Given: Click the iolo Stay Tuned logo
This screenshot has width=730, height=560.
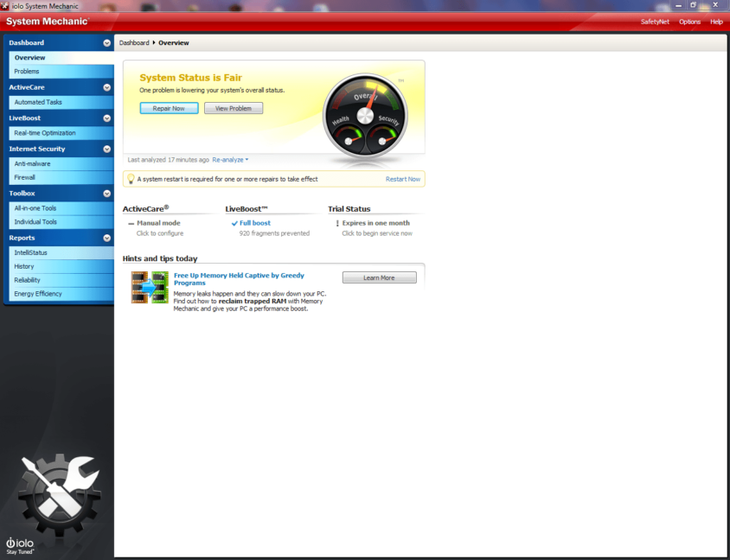Looking at the screenshot, I should (20, 544).
